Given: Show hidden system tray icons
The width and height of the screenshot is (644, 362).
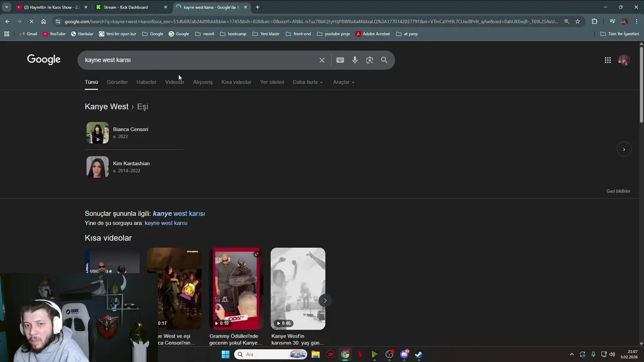Looking at the screenshot, I should 572,354.
